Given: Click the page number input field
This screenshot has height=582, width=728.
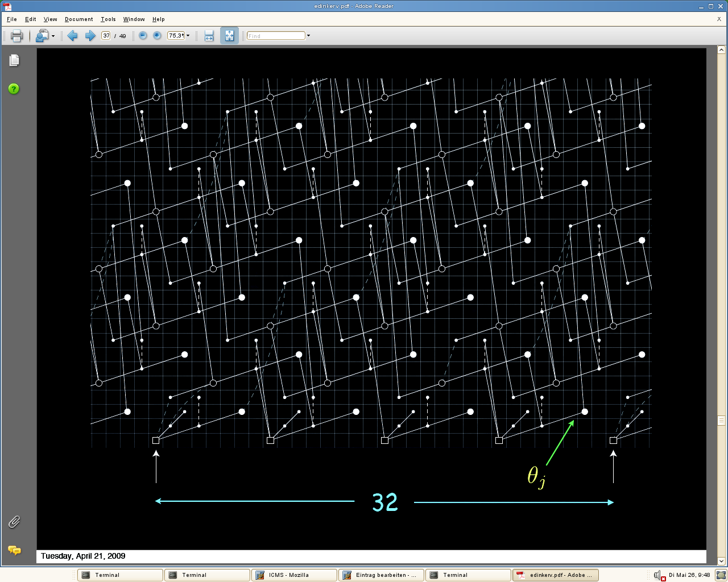Looking at the screenshot, I should (106, 36).
